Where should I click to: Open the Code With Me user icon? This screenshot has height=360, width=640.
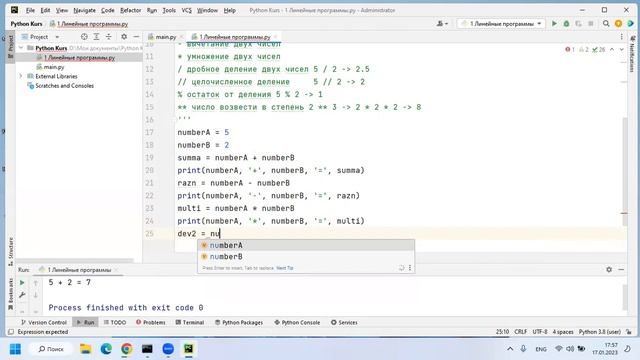click(442, 24)
